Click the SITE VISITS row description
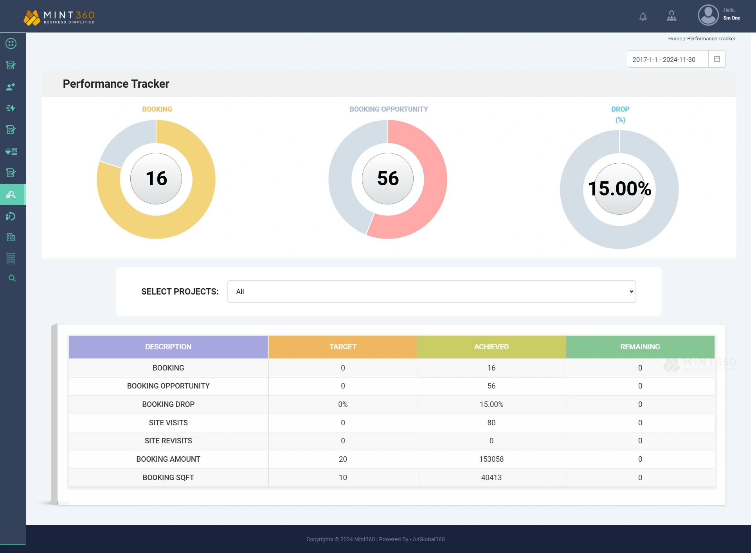Screen dimensions: 756x553 click(x=168, y=423)
